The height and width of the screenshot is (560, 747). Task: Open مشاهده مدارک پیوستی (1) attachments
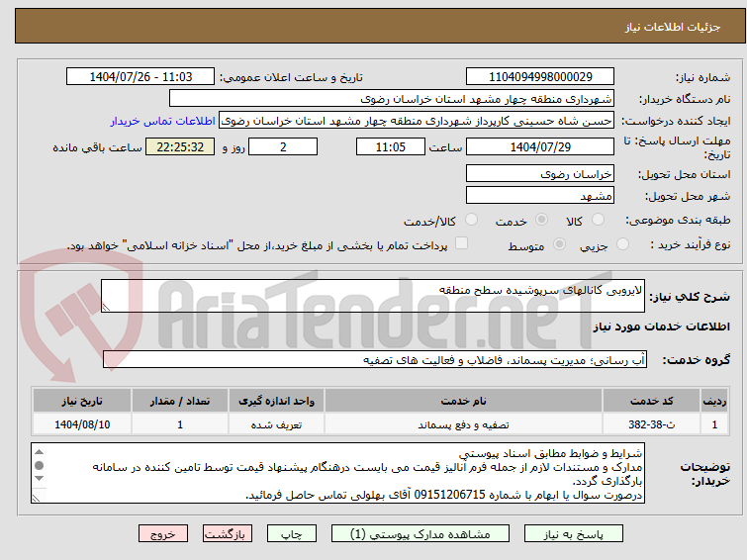tap(420, 534)
